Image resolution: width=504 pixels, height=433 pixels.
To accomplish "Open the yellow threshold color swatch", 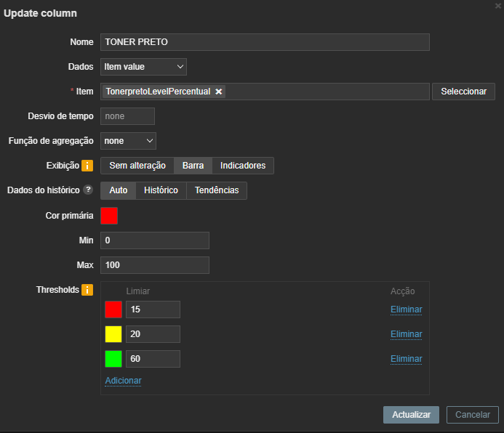I will 113,334.
